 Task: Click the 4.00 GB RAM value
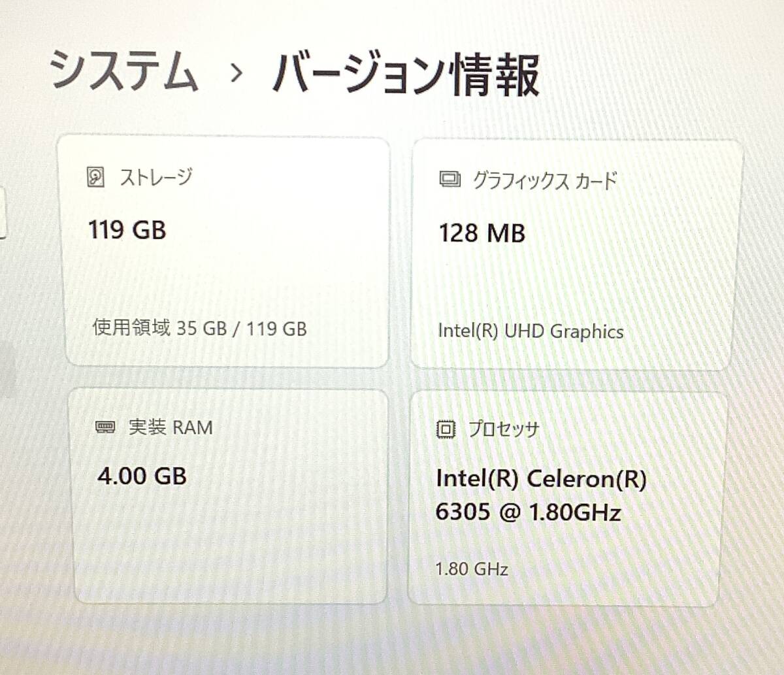point(142,476)
